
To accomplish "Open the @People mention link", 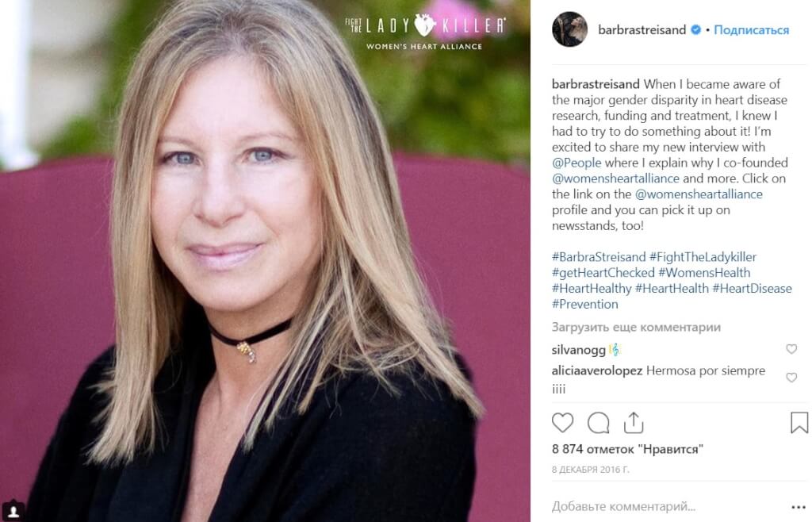I will coord(576,163).
